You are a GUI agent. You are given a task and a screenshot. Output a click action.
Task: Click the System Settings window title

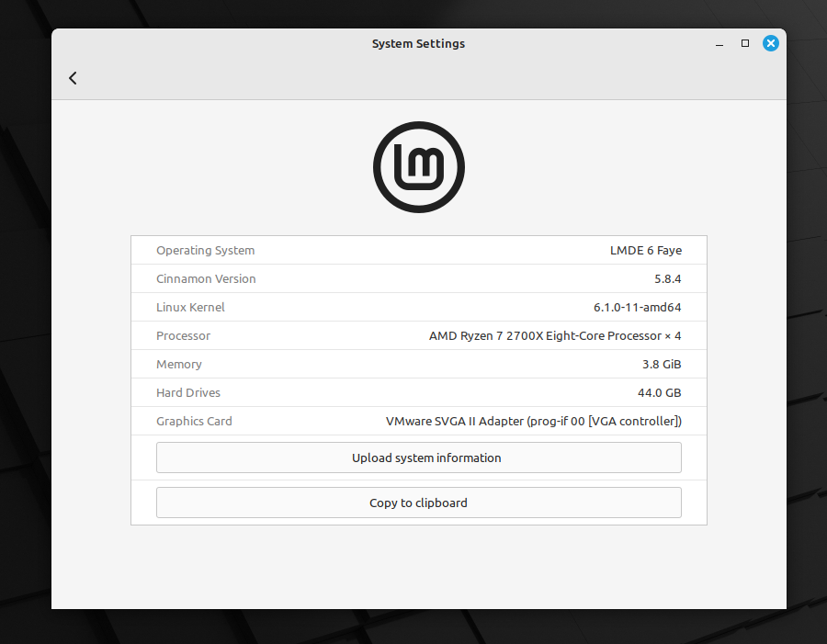pyautogui.click(x=418, y=43)
